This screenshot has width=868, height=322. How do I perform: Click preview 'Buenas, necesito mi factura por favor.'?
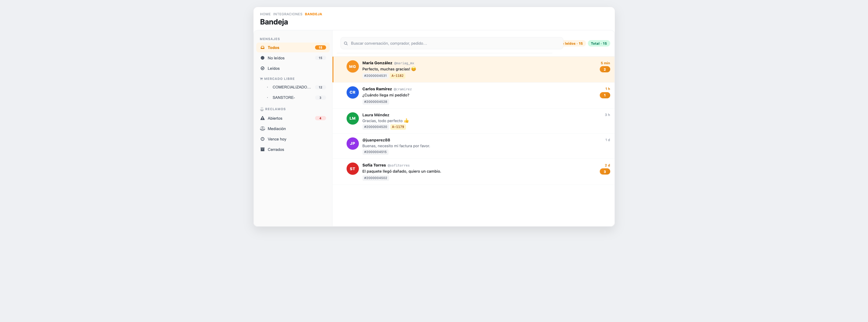click(x=396, y=146)
